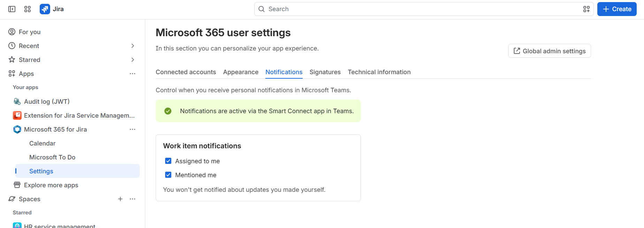This screenshot has width=644, height=228.
Task: Click the Create button
Action: click(617, 9)
